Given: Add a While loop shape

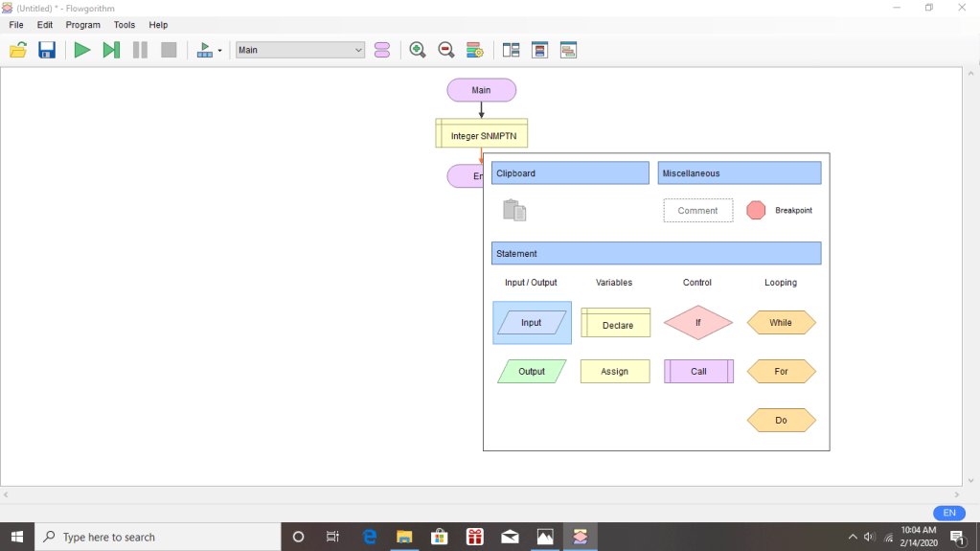Looking at the screenshot, I should click(x=781, y=323).
